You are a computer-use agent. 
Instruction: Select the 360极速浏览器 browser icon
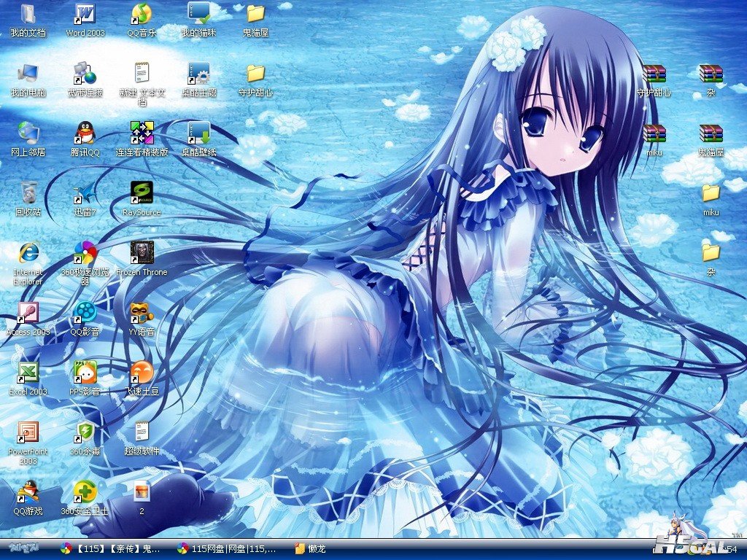click(85, 253)
